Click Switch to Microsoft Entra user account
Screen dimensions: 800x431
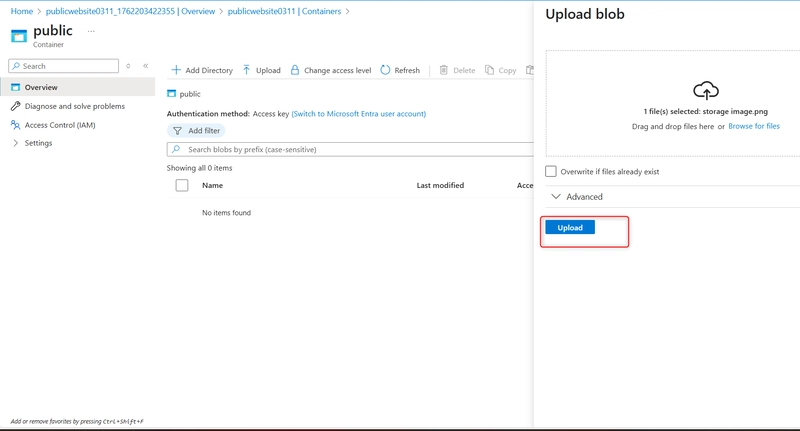pos(358,114)
